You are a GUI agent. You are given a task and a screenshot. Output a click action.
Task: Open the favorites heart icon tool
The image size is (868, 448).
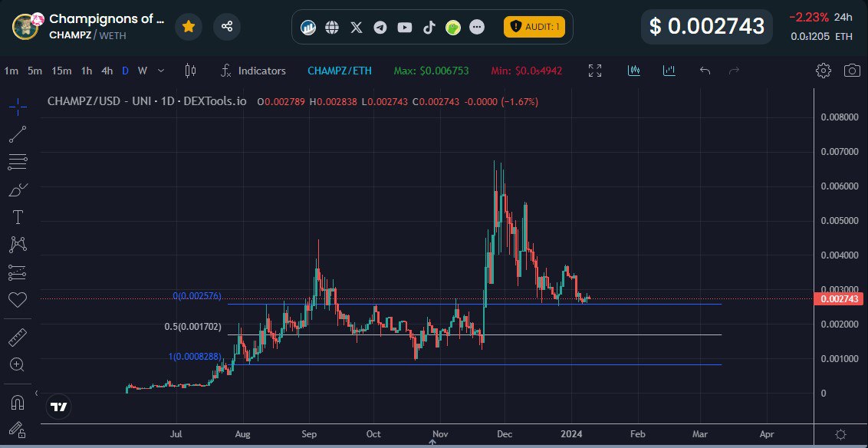click(x=18, y=300)
